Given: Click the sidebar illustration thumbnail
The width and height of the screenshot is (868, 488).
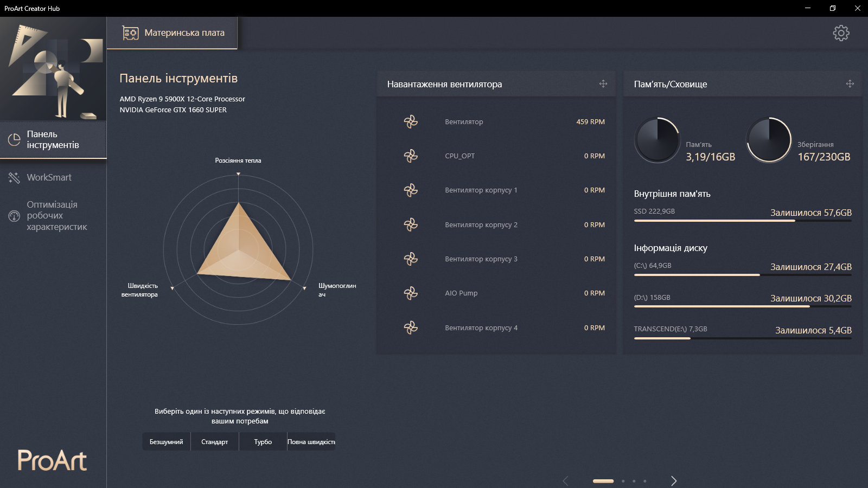Looking at the screenshot, I should point(53,69).
